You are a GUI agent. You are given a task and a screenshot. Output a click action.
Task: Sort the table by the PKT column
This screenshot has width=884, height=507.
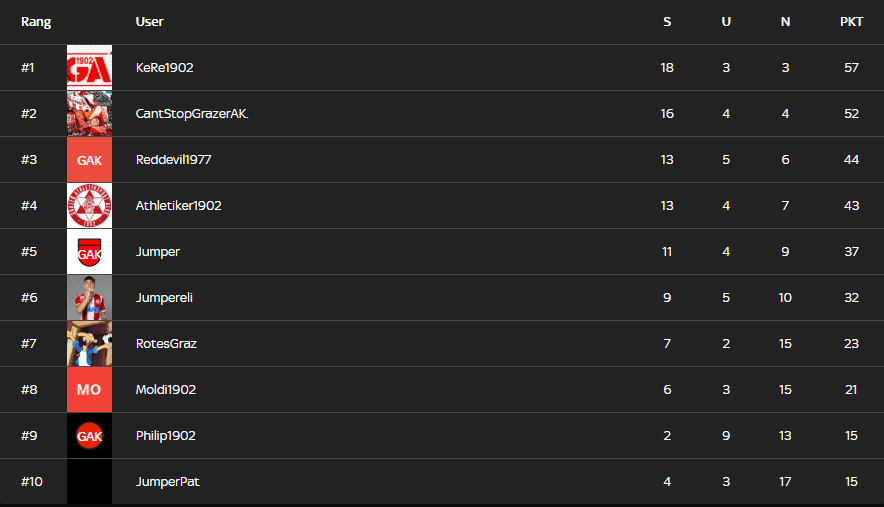851,22
